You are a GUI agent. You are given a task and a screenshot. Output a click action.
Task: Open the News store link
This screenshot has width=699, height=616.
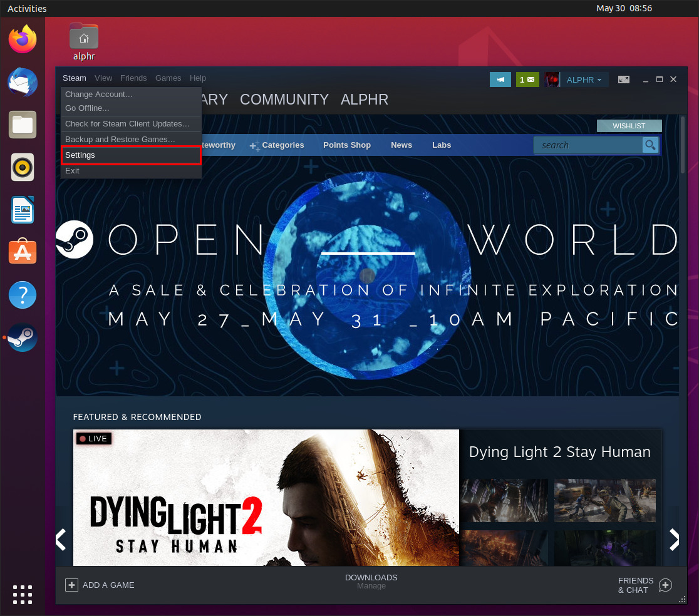point(401,145)
